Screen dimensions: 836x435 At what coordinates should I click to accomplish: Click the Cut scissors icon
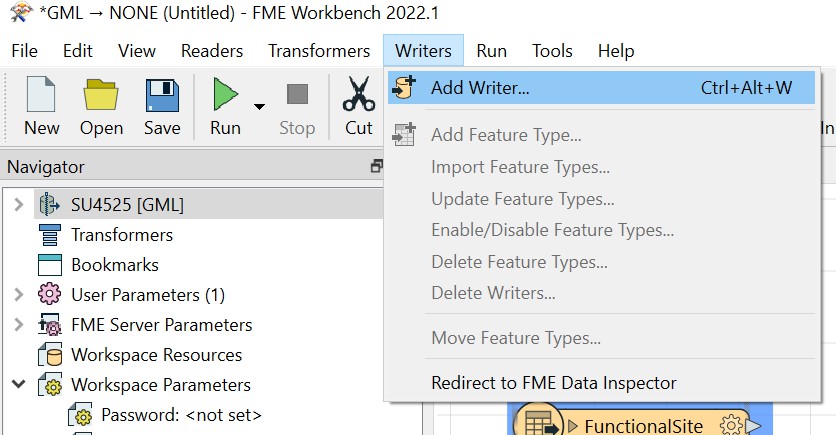click(359, 94)
